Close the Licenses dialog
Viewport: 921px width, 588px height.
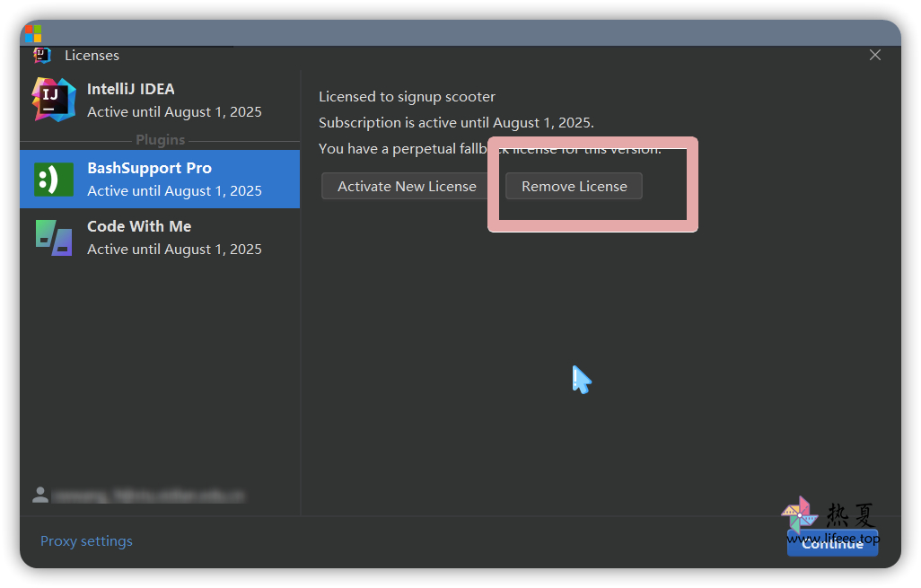click(x=875, y=56)
